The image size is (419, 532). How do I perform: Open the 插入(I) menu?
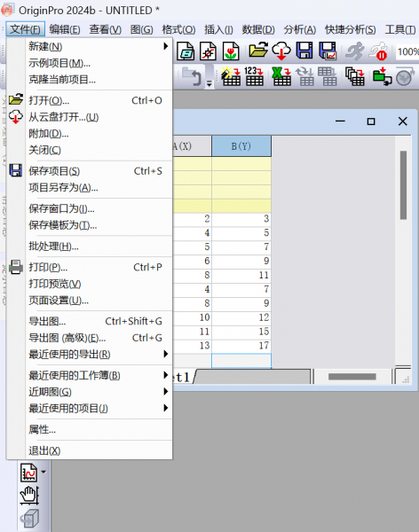(218, 29)
